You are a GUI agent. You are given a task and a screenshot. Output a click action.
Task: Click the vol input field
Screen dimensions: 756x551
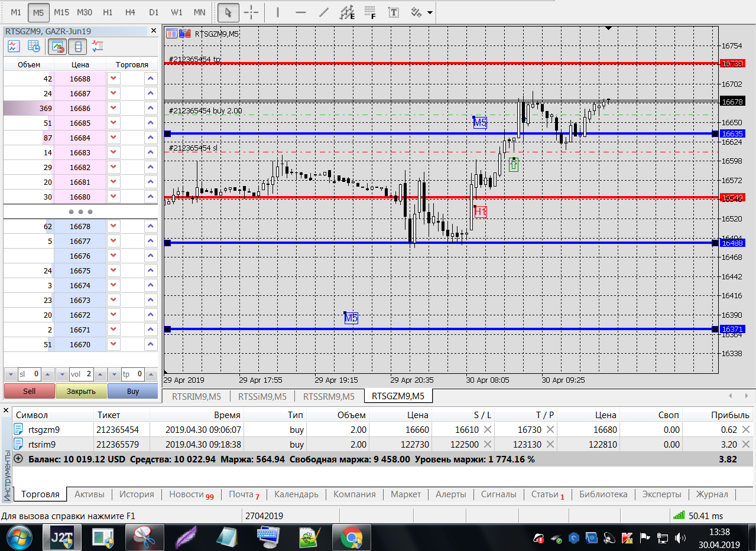click(82, 374)
